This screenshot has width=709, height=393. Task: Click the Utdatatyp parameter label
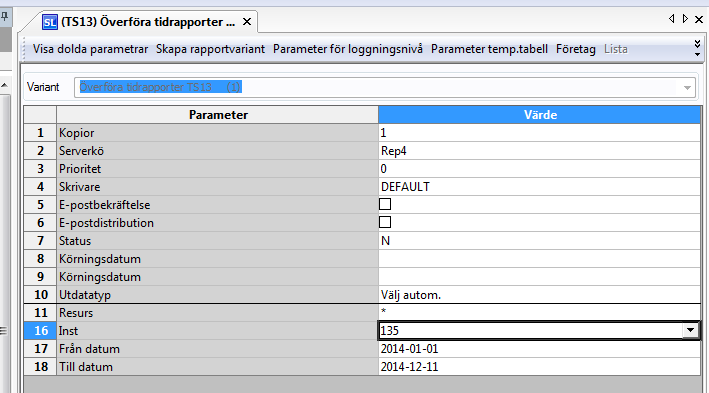pyautogui.click(x=85, y=295)
